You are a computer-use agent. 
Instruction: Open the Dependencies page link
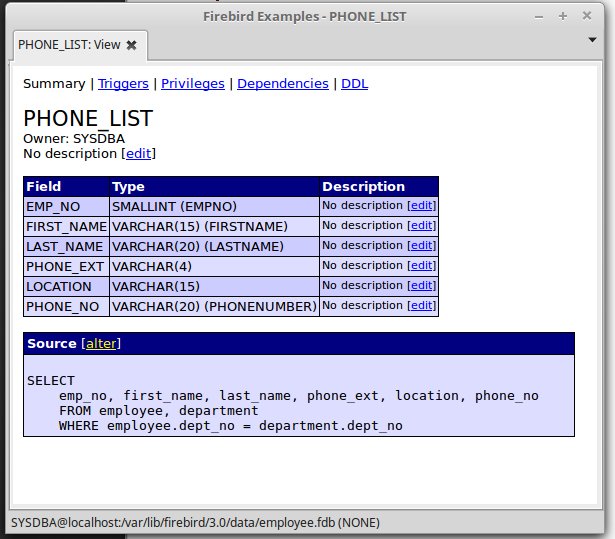coord(282,84)
